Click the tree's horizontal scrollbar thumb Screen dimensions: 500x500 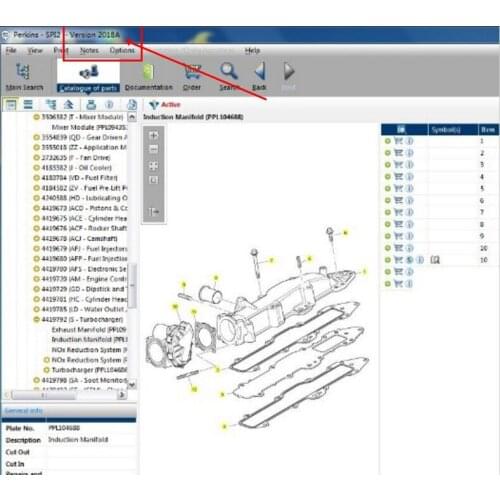(x=43, y=395)
